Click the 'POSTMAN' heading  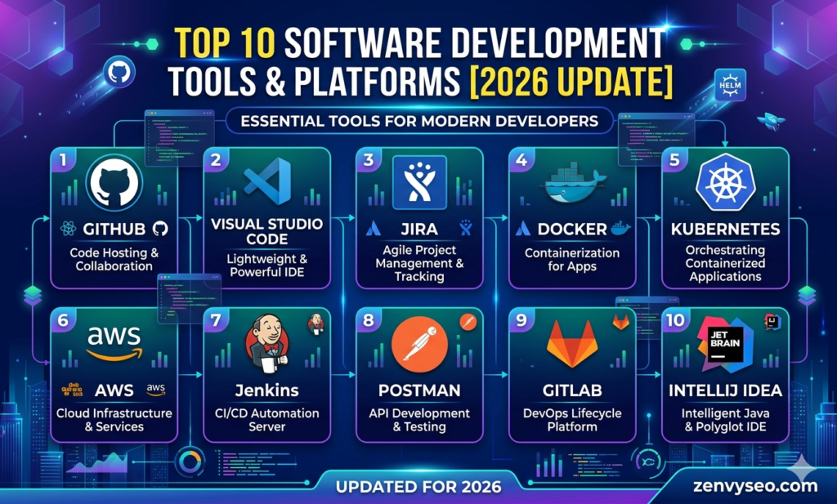(419, 390)
